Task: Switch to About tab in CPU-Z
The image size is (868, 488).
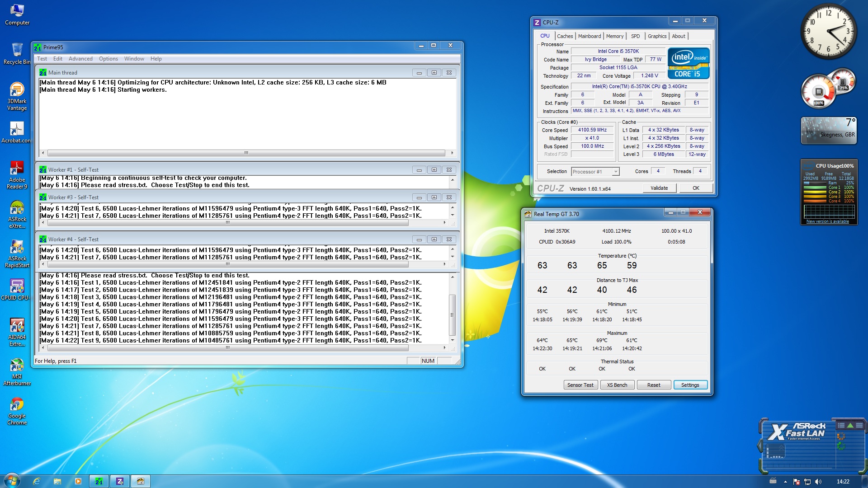Action: 679,36
